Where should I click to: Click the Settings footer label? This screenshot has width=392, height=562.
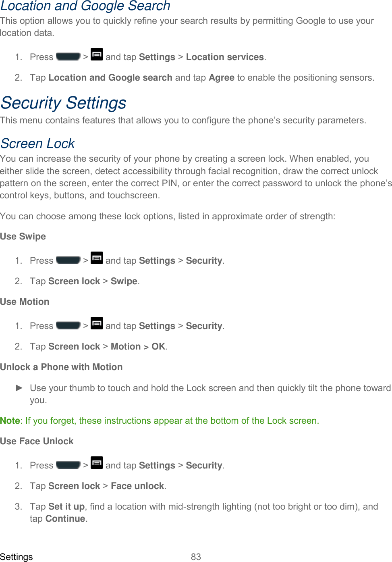click(17, 557)
